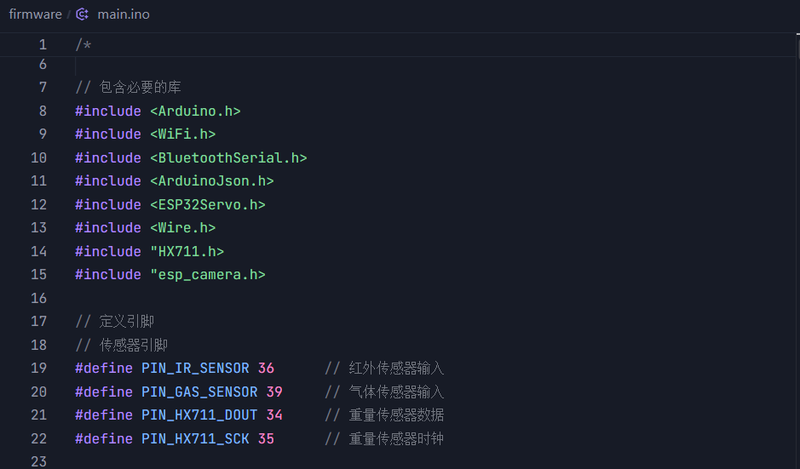This screenshot has width=800, height=469.
Task: Click the value 39 on line 20
Action: (x=274, y=392)
